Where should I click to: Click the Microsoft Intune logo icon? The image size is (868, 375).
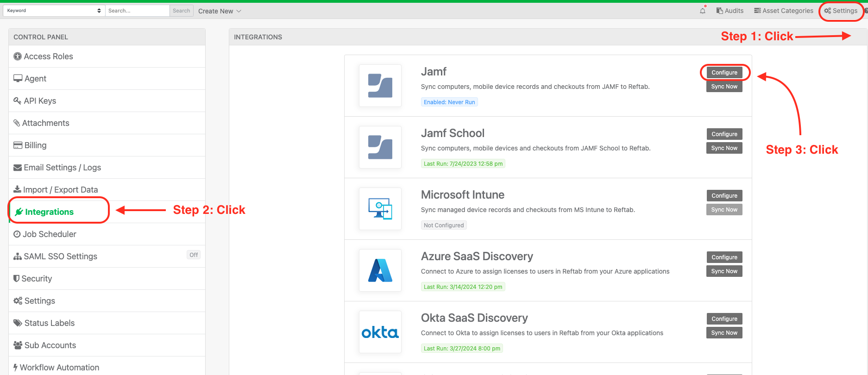[380, 209]
